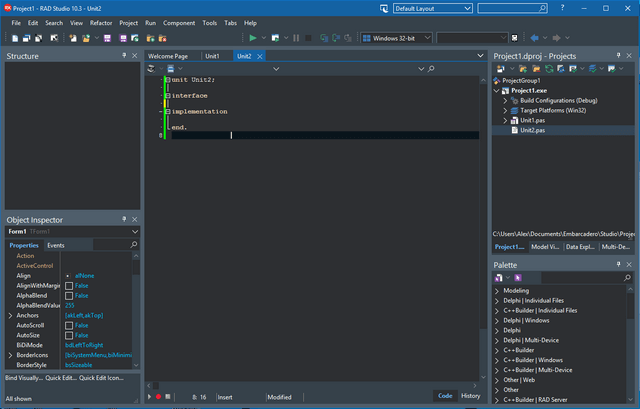This screenshot has width=640, height=409.
Task: Click the Bind Visually... link
Action: (x=25, y=378)
